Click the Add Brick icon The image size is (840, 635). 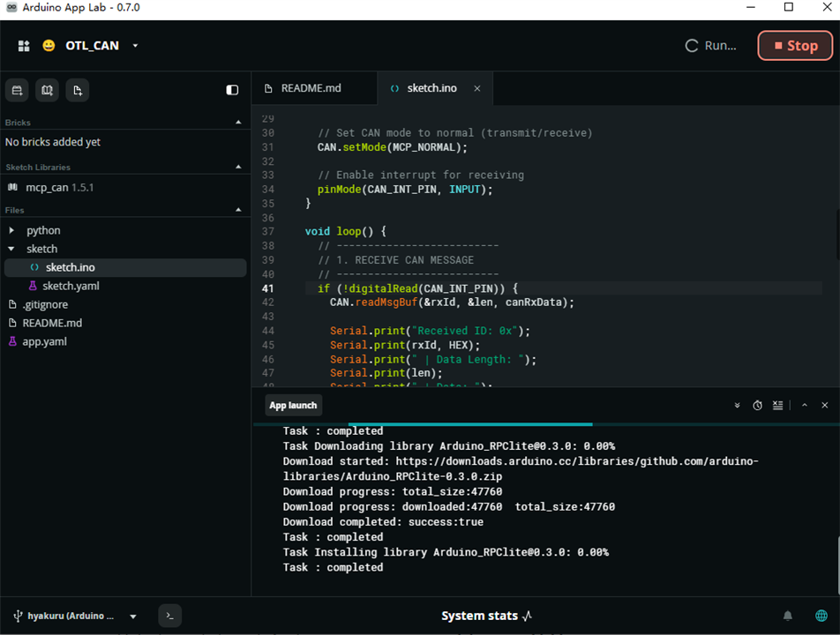(x=17, y=90)
